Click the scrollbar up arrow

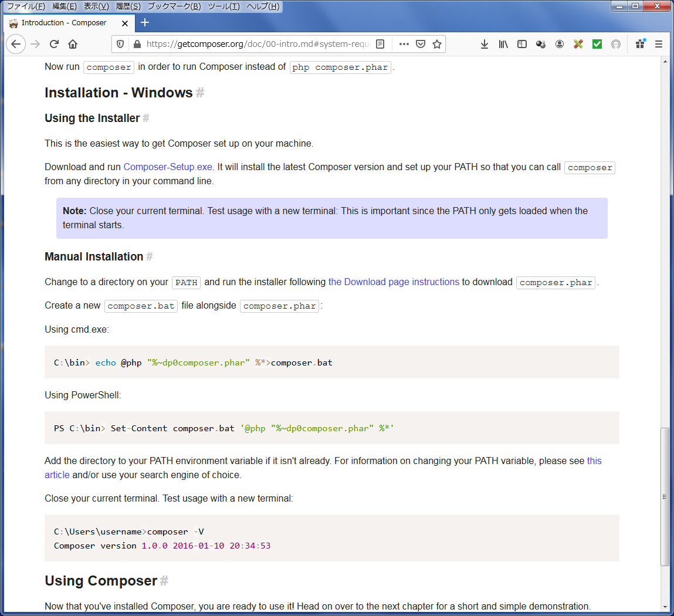click(x=665, y=62)
